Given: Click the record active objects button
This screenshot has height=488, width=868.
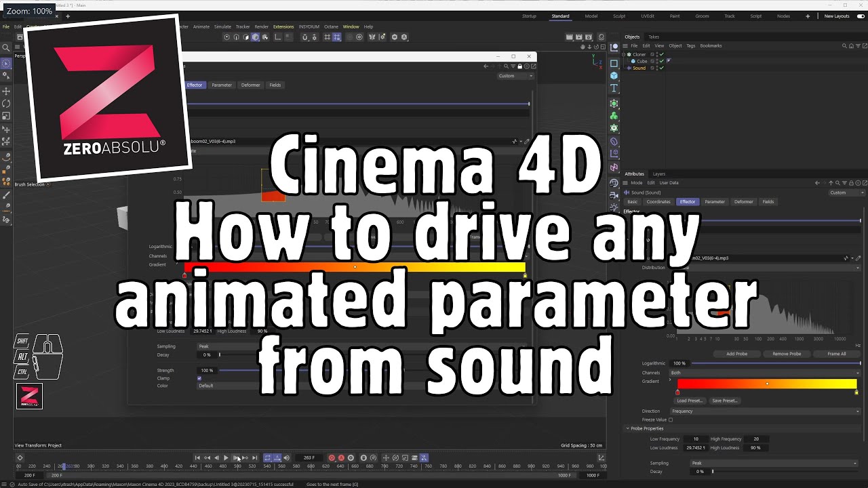Looking at the screenshot, I should click(332, 458).
